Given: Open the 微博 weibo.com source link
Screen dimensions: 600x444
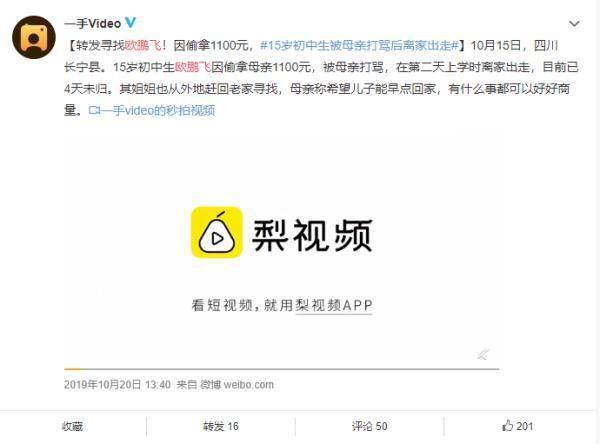Looking at the screenshot, I should (237, 385).
